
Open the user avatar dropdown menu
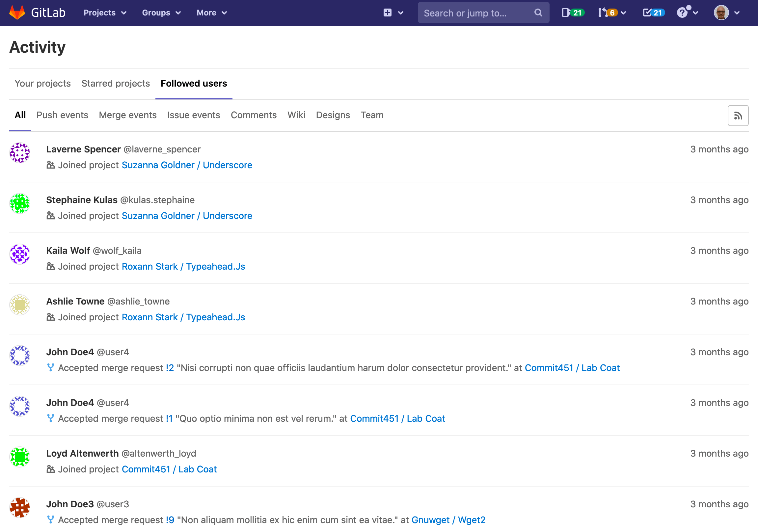click(x=726, y=13)
